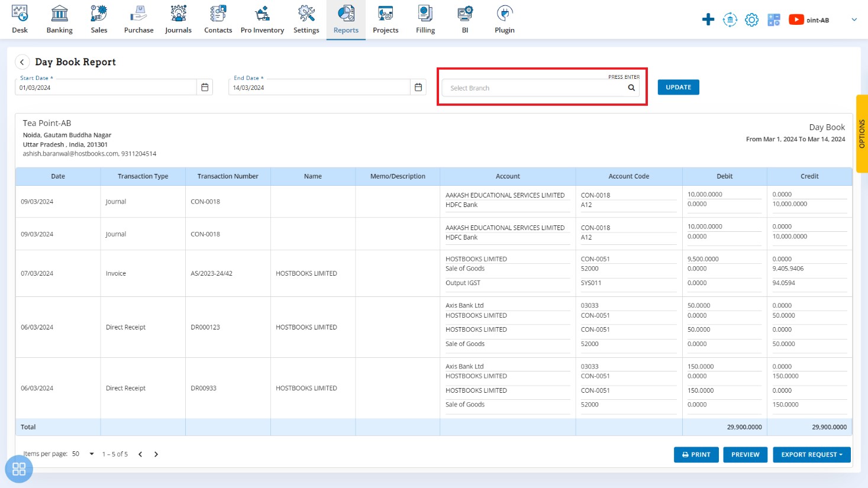Viewport: 868px width, 488px height.
Task: Open the BI module
Action: pyautogui.click(x=465, y=20)
